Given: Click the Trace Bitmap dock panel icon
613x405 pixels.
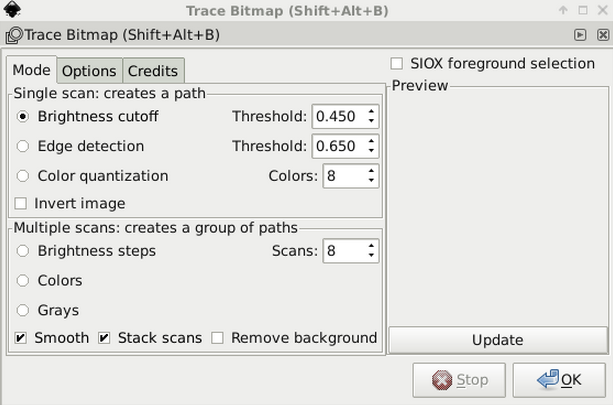Looking at the screenshot, I should (x=14, y=35).
